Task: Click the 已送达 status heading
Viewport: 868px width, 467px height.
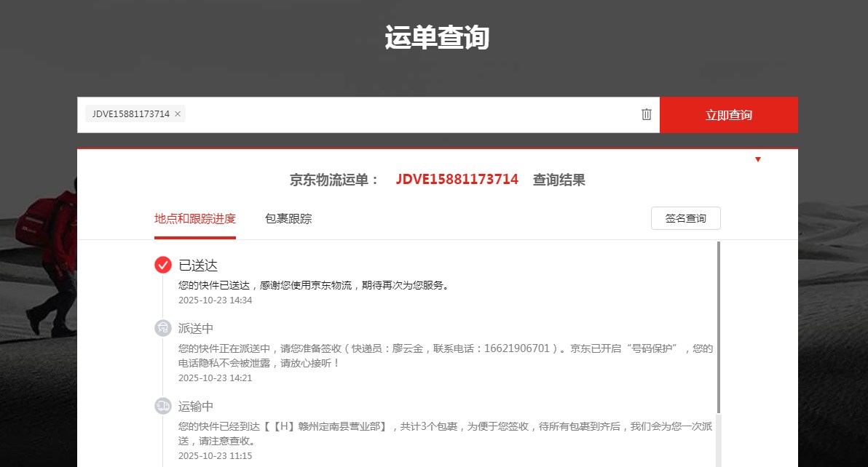Action: [x=198, y=266]
